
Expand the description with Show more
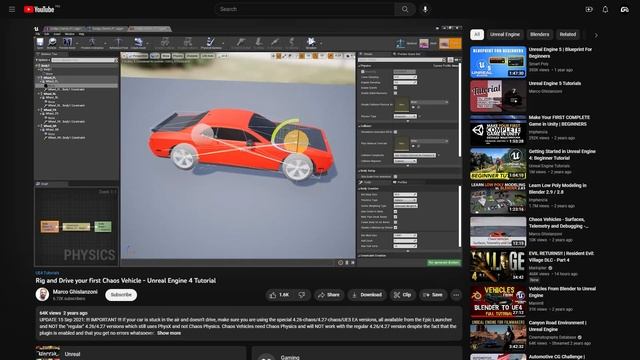pos(169,333)
